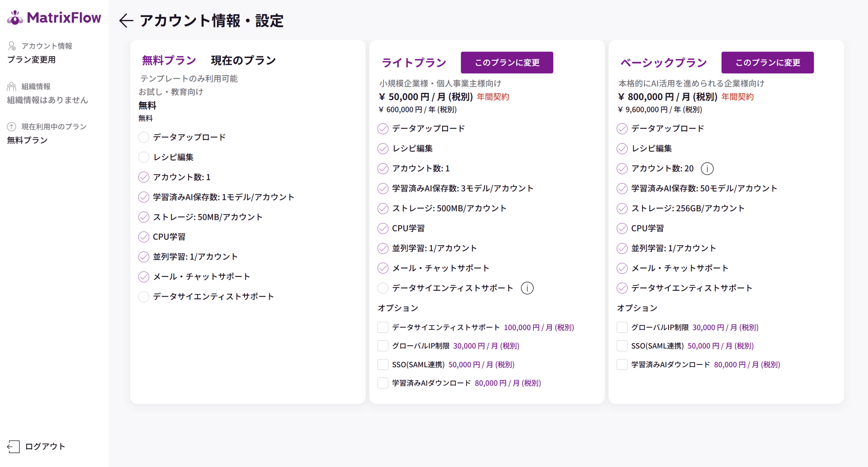Click 本格的にAI活用を進められる企業様向け description
Viewport: 868px width, 467px height.
click(x=691, y=83)
